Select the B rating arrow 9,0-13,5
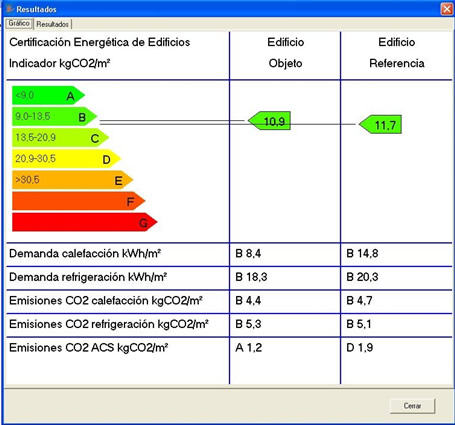455x425 pixels. coord(54,117)
